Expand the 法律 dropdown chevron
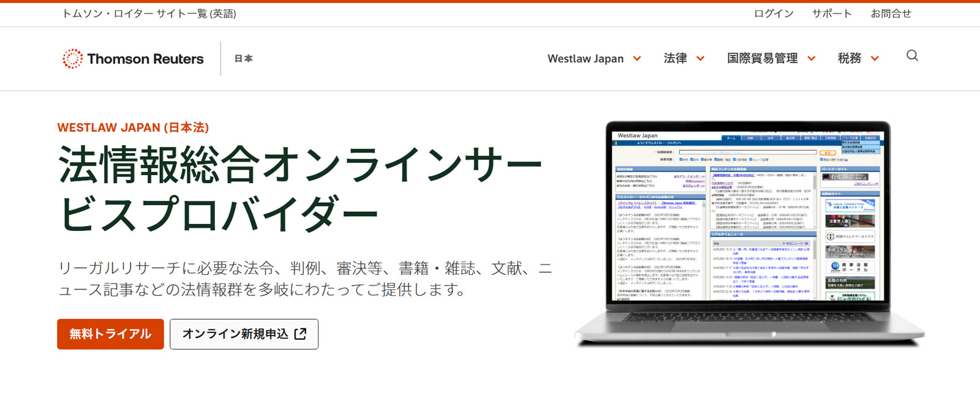The width and height of the screenshot is (980, 398). [x=700, y=59]
